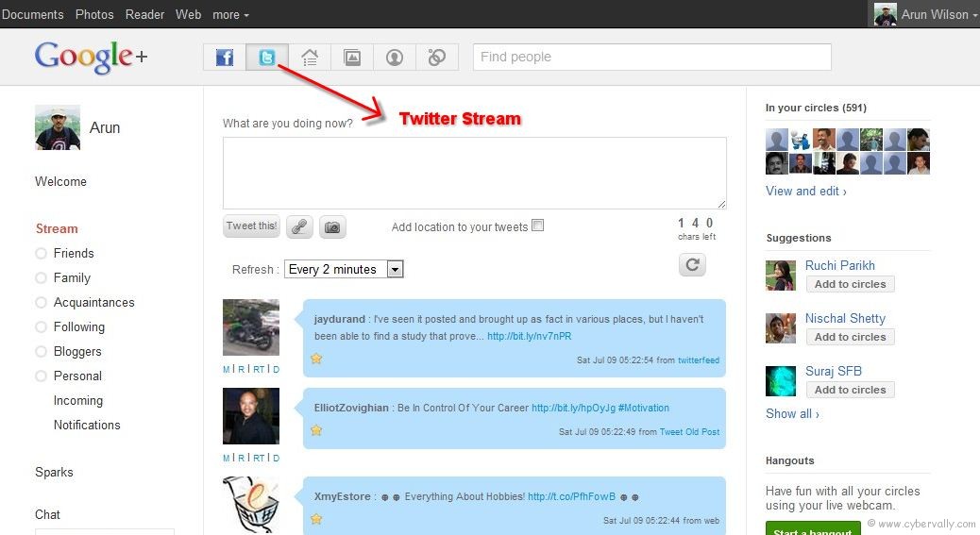Click Show all suggestions link
Screen dimensions: 980x535
[x=792, y=414]
